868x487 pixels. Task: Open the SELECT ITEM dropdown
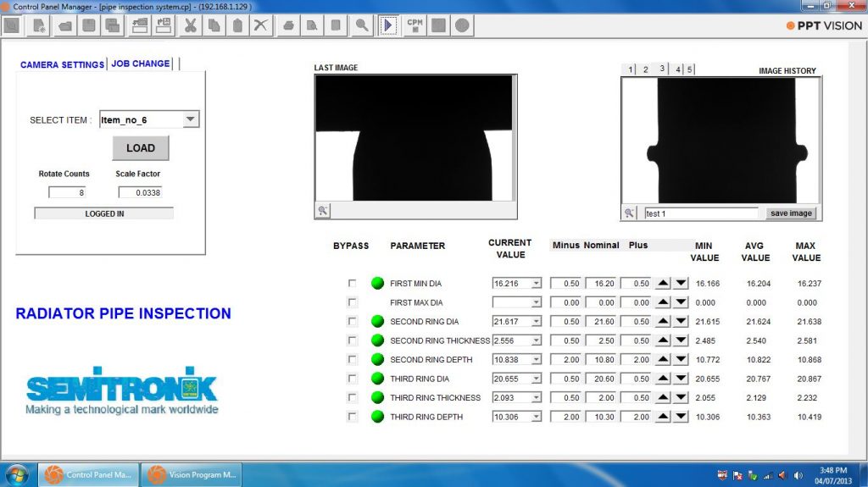click(x=191, y=119)
